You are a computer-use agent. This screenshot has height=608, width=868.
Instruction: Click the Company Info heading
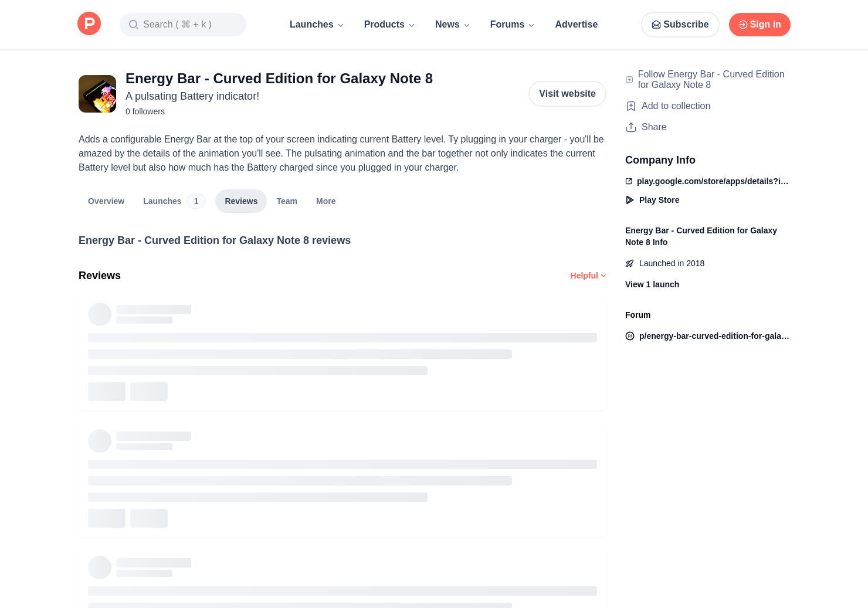coord(660,160)
